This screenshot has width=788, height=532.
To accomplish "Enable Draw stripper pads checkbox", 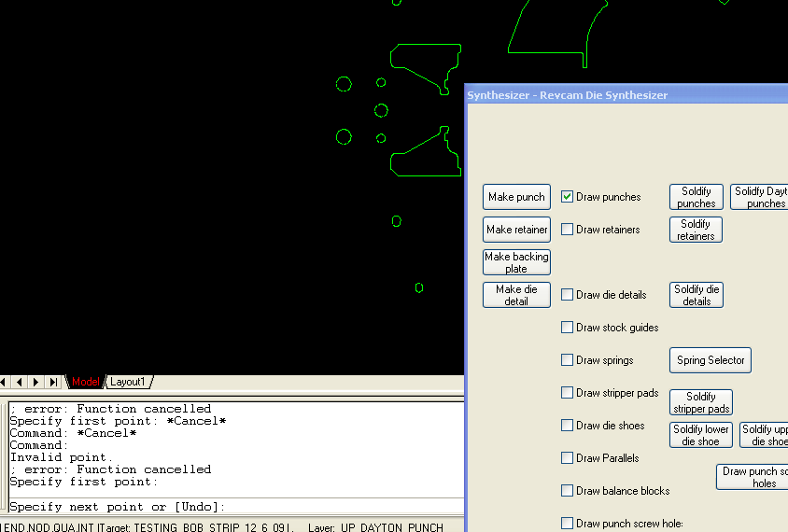I will 568,392.
